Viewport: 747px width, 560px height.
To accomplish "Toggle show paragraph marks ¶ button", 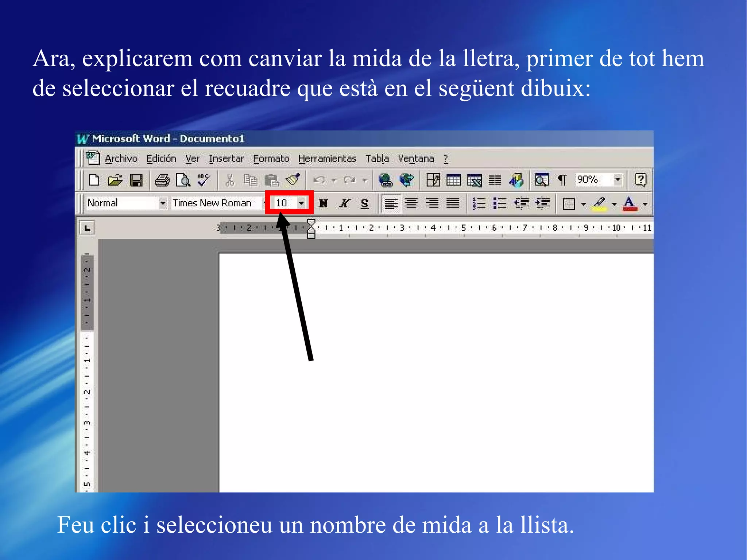I will (562, 180).
